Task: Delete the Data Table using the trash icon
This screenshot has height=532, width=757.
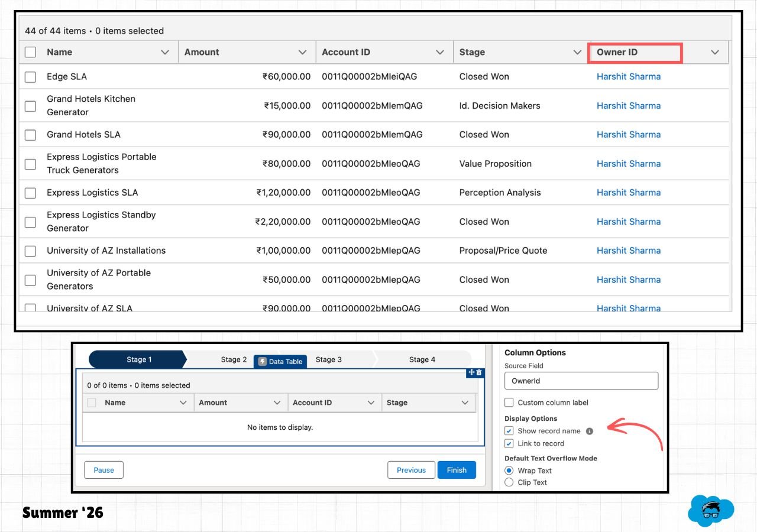Action: [x=478, y=373]
